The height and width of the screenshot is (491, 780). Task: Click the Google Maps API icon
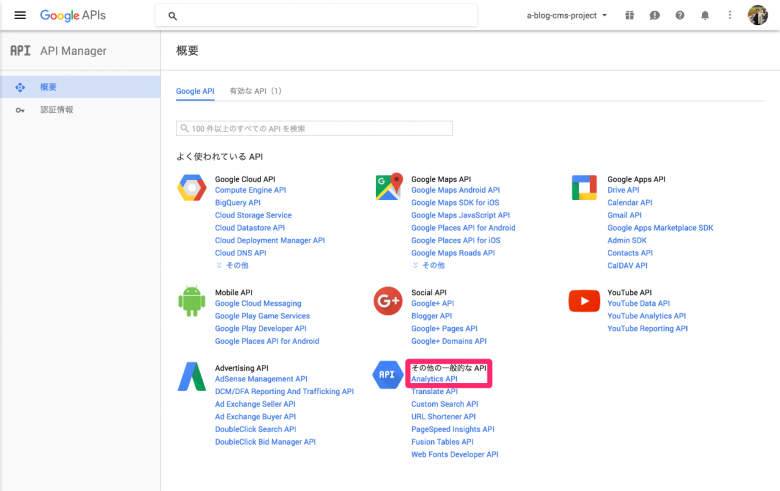click(x=389, y=187)
